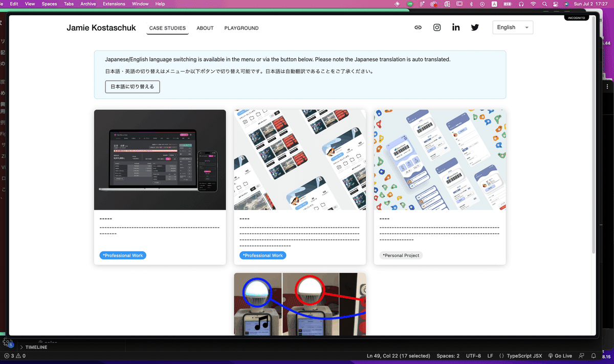Open the English language dropdown
The width and height of the screenshot is (614, 364).
(513, 28)
